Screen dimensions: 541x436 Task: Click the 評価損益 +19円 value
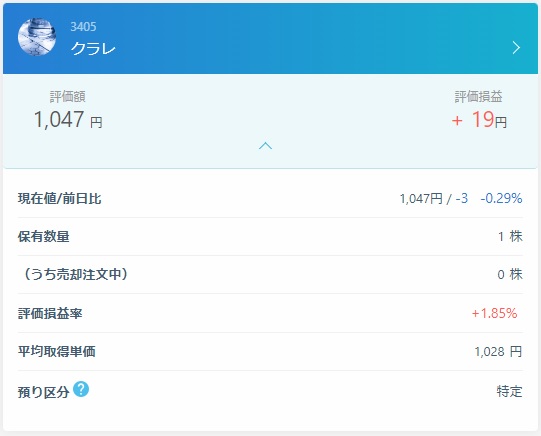pos(479,120)
